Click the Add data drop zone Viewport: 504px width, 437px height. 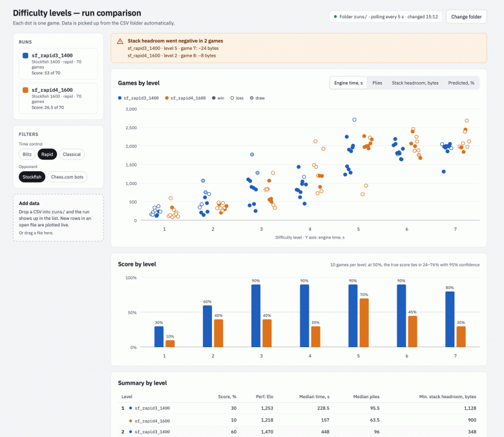tap(58, 218)
